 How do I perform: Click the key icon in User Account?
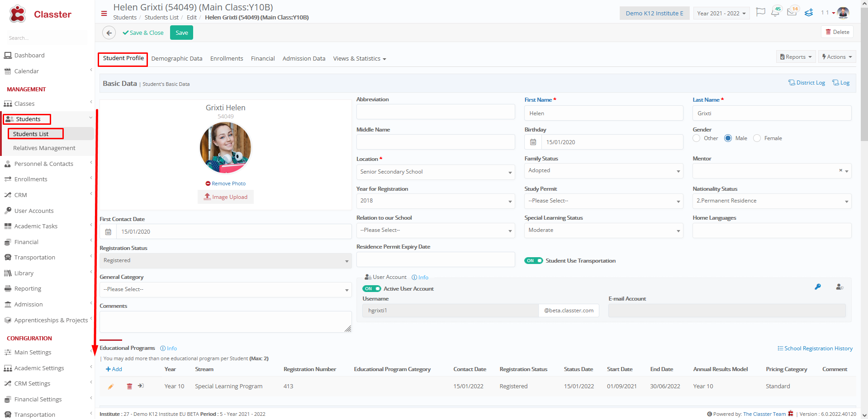click(818, 287)
